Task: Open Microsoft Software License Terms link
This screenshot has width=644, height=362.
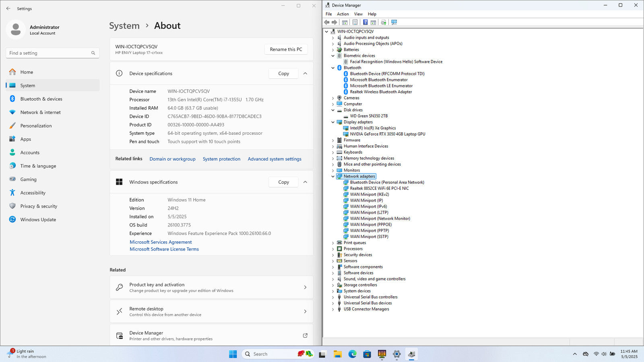Action: 164,249
